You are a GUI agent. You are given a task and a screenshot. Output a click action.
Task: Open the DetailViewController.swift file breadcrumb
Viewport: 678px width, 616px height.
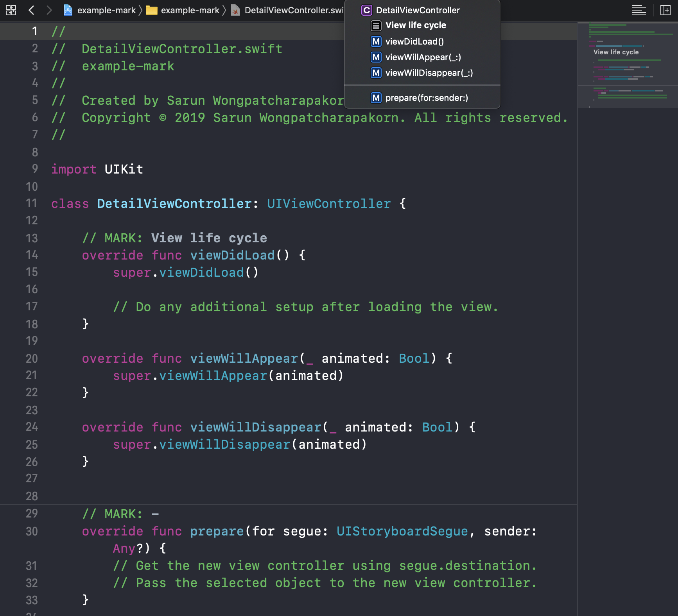point(287,10)
